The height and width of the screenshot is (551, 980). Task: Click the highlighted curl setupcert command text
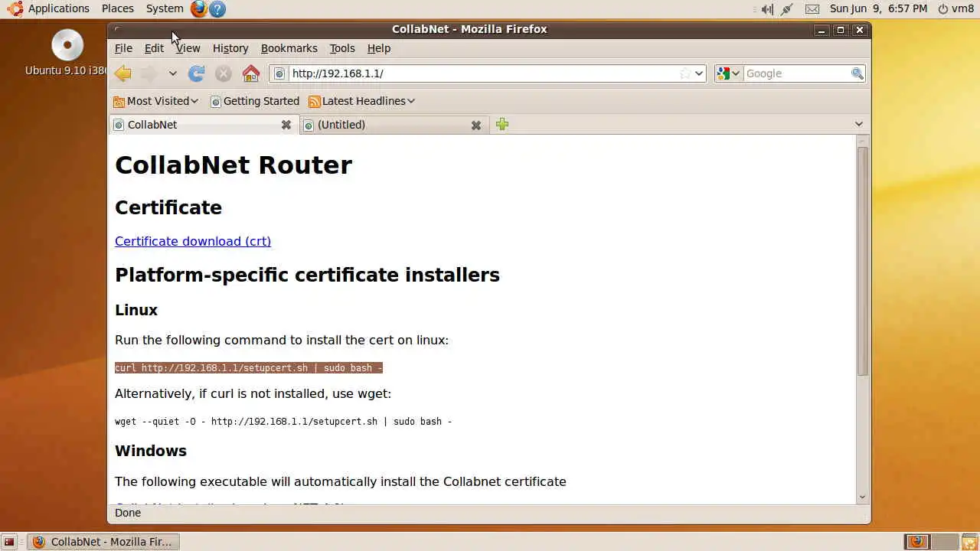pyautogui.click(x=249, y=368)
